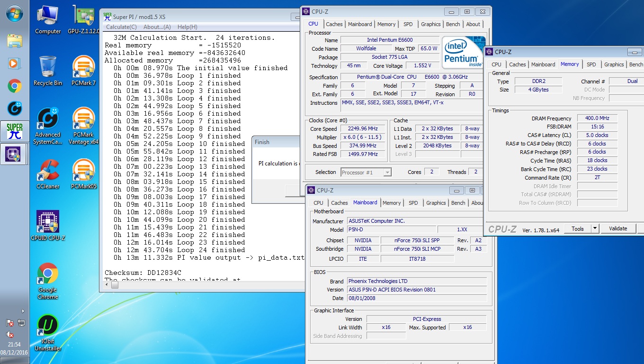This screenshot has height=364, width=644.
Task: Select the Computer desktop icon
Action: [x=48, y=20]
